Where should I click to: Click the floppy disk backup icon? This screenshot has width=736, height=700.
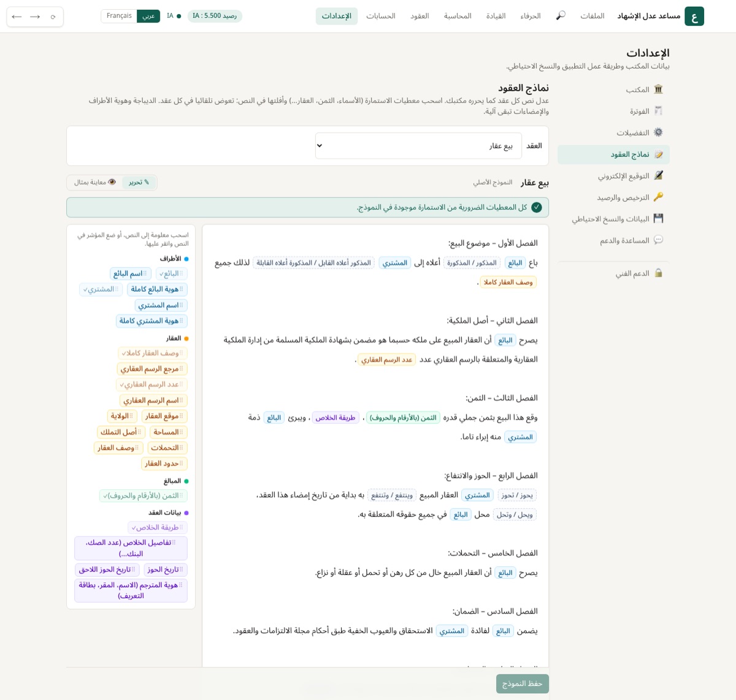tap(658, 219)
